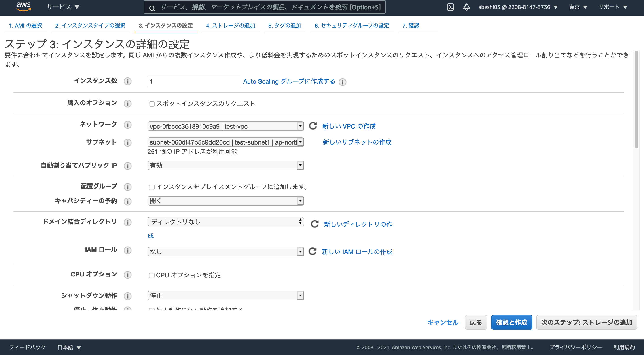
Task: Enable スポットインスタンスのリクエスト checkbox
Action: (x=152, y=104)
